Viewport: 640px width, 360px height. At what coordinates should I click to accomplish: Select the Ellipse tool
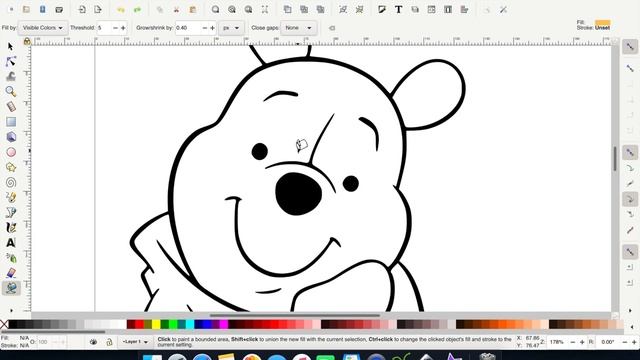pos(11,152)
